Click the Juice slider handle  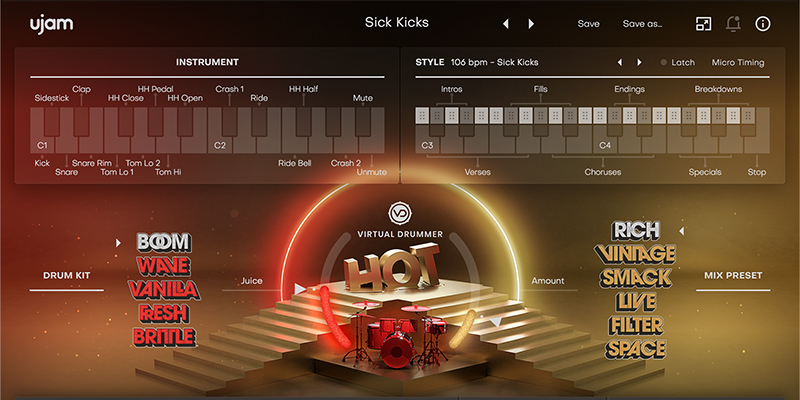(300, 289)
